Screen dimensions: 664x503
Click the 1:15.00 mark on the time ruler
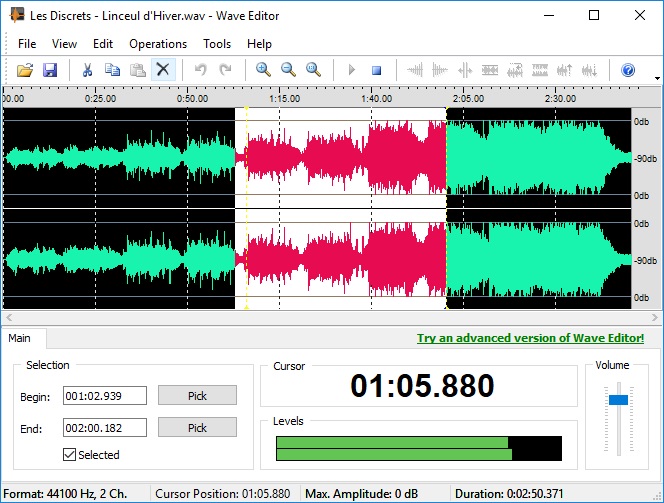point(284,99)
